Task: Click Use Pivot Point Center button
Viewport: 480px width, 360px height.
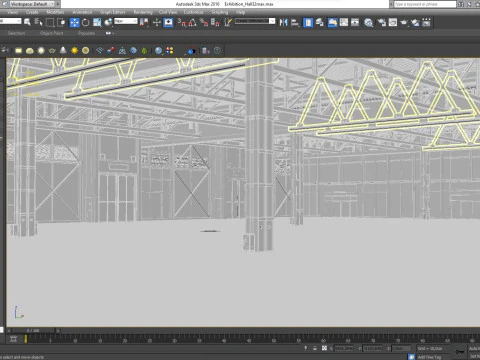Action: pos(144,22)
